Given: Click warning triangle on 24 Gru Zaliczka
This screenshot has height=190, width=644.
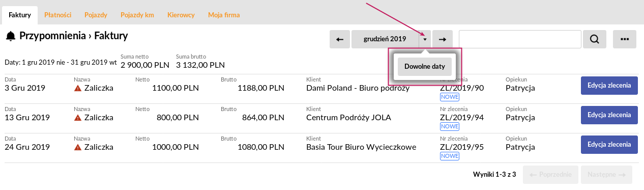Looking at the screenshot, I should pos(78,147).
